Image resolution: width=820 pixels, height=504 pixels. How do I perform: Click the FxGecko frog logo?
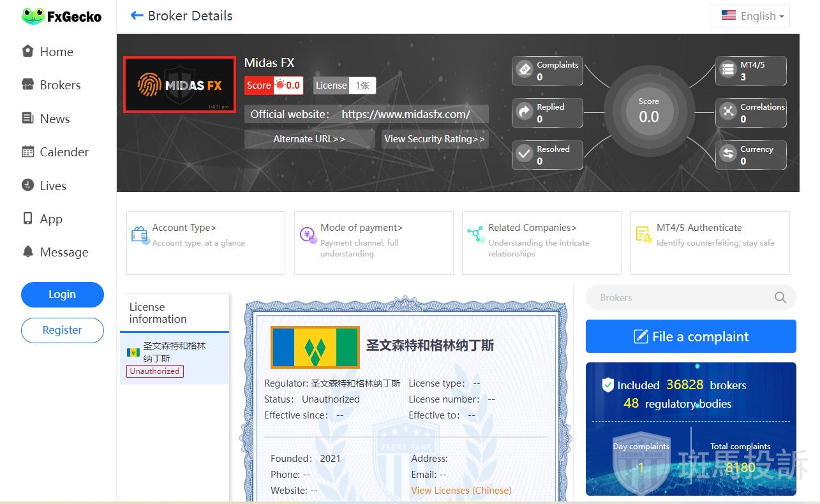[33, 17]
